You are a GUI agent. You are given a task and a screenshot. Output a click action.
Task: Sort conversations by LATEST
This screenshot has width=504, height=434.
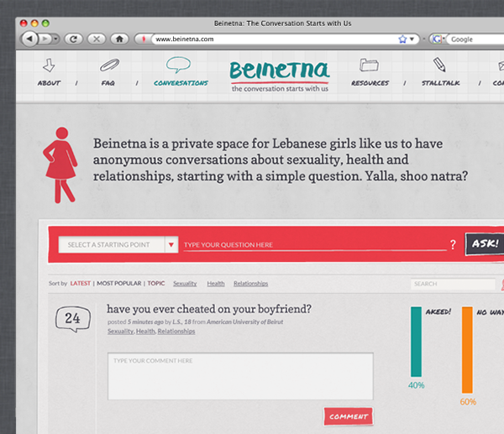[x=81, y=284]
